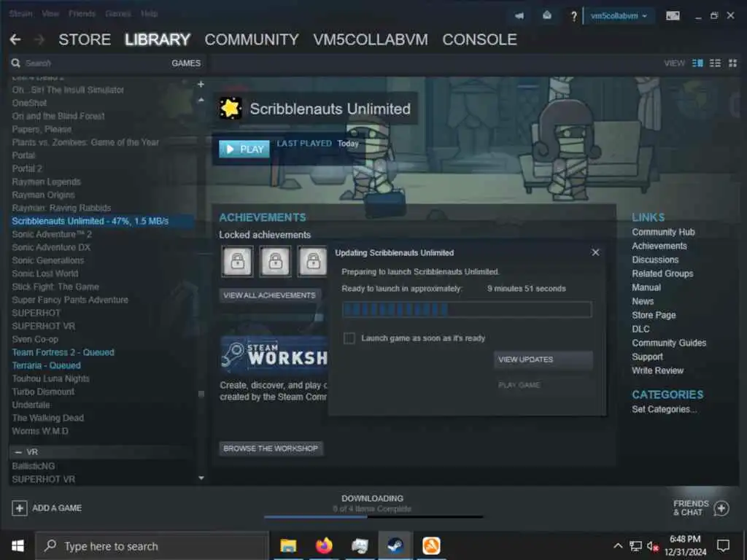This screenshot has width=747, height=560.
Task: Open the VM5COLLABVM profile tab
Action: tap(370, 39)
